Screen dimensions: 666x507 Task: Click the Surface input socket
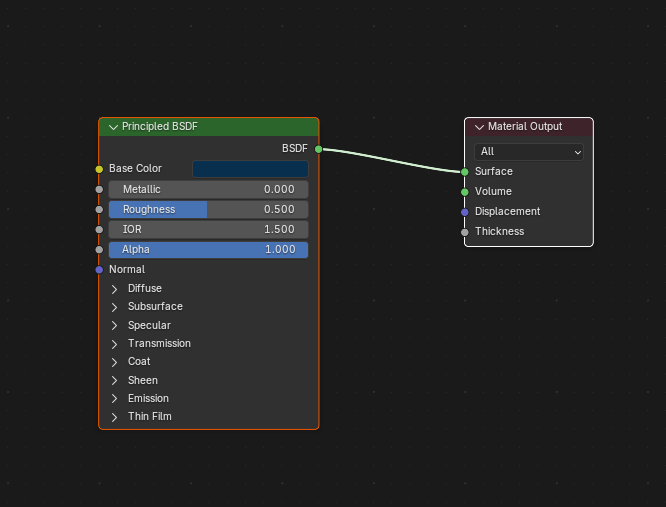(x=465, y=172)
